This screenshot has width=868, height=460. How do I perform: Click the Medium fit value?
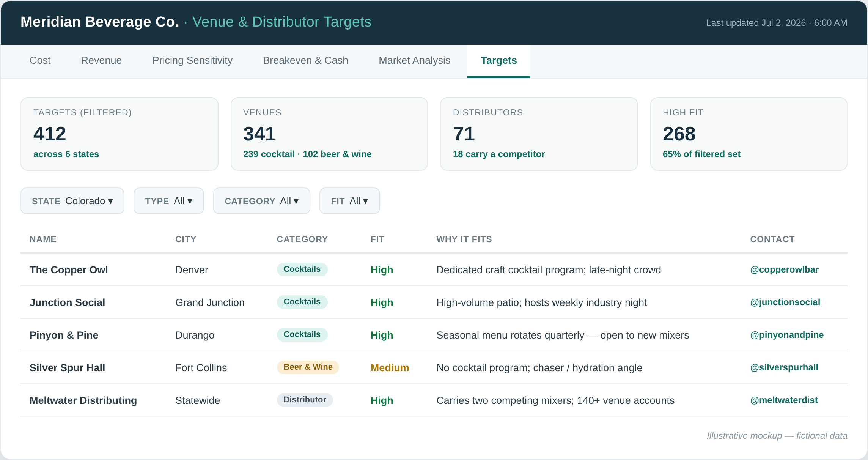coord(390,368)
